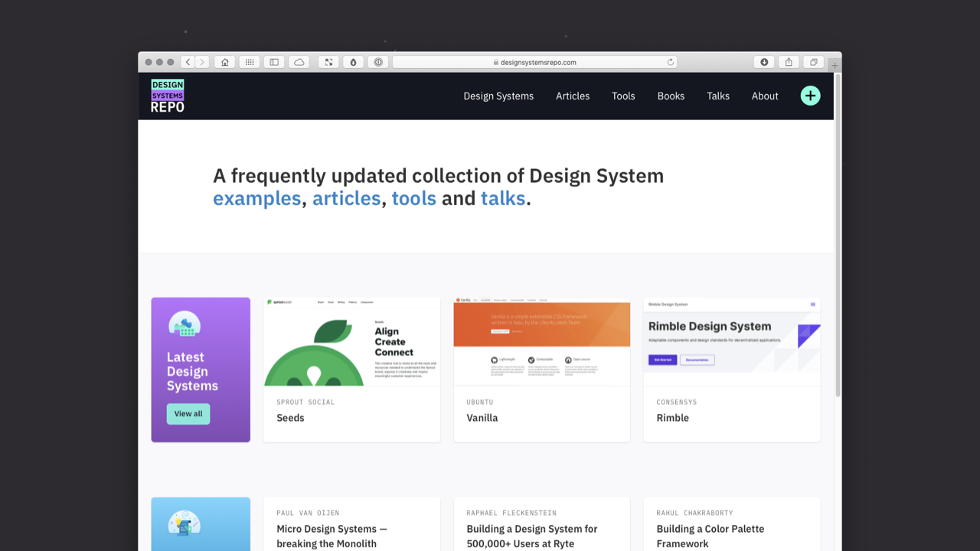980x551 pixels.
Task: Follow the 'examples' link in headline
Action: 257,199
